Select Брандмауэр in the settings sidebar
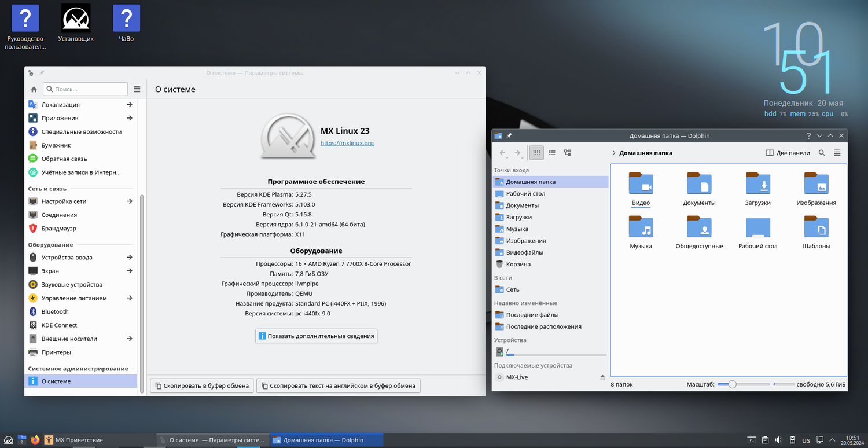868x448 pixels. point(59,229)
